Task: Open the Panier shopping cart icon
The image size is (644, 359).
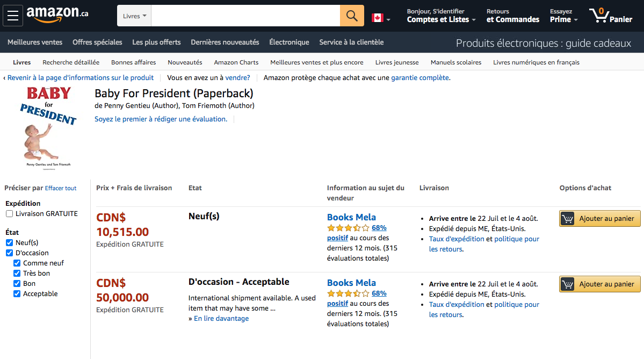Action: pyautogui.click(x=611, y=16)
